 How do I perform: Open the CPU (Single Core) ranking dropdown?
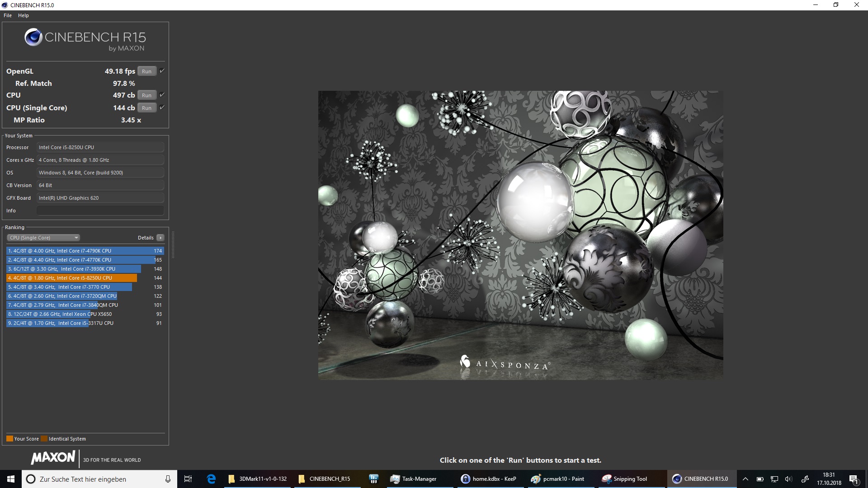point(43,238)
